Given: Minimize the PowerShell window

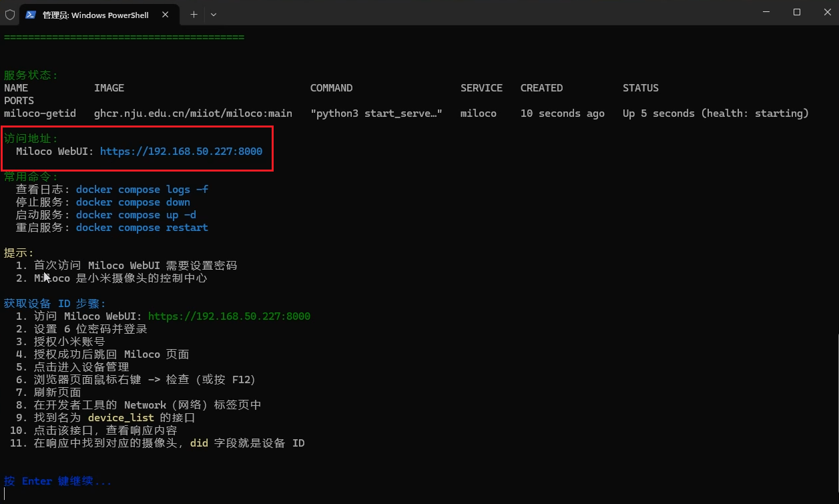Looking at the screenshot, I should pos(767,13).
